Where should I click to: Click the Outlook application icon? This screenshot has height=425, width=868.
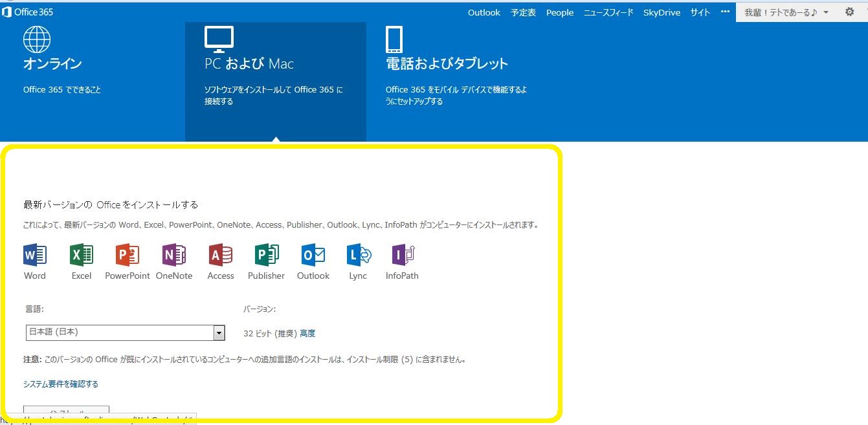pos(313,256)
